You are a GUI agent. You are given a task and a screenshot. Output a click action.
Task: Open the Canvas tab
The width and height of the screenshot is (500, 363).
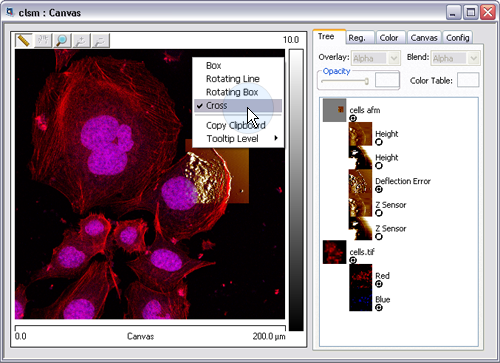coord(424,38)
